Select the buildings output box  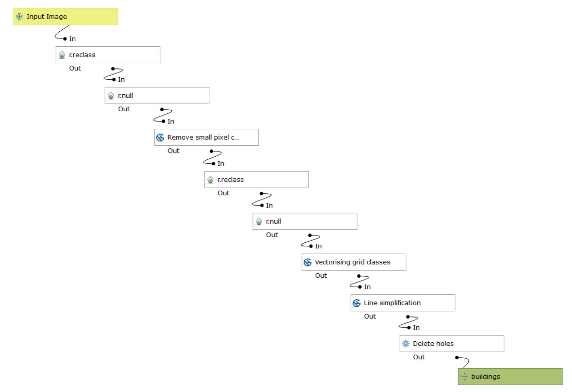[510, 377]
